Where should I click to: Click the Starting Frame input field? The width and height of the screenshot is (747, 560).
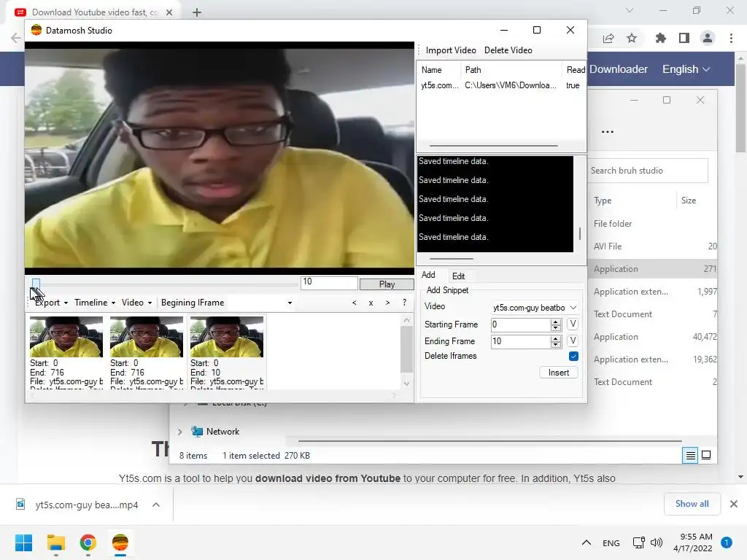pyautogui.click(x=520, y=324)
